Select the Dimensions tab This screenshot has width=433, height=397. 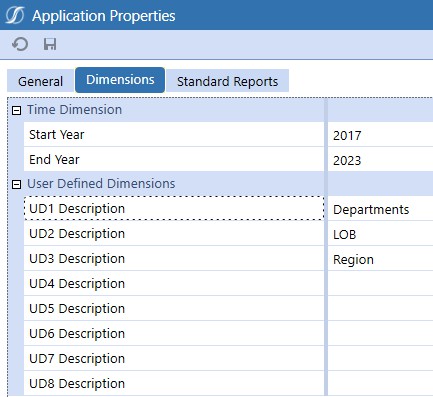point(120,80)
